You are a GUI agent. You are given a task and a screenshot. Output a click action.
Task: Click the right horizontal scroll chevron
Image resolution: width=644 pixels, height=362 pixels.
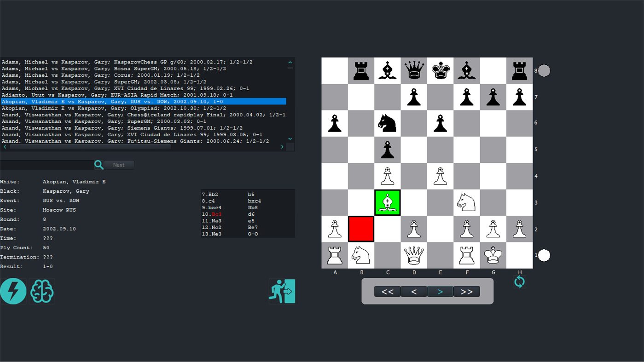pyautogui.click(x=282, y=146)
